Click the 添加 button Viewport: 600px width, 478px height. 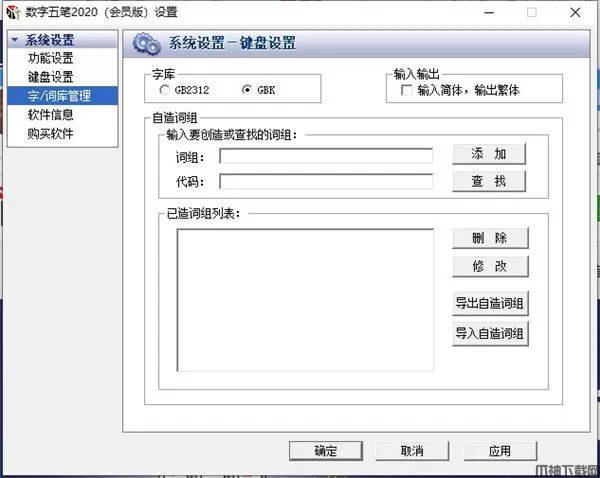click(489, 154)
